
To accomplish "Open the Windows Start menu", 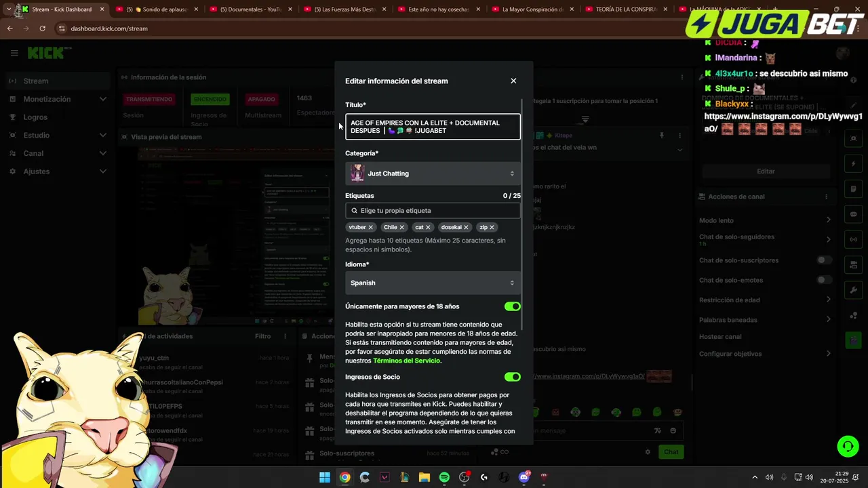I will [x=324, y=477].
